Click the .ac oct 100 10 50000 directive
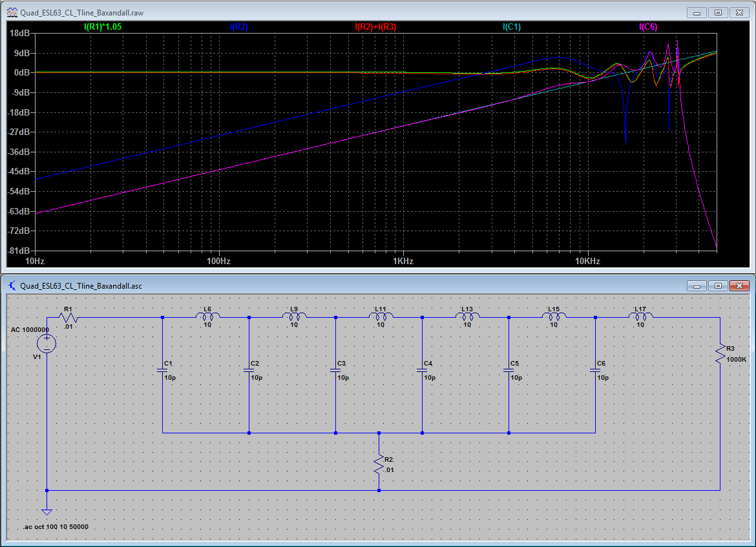 coord(56,527)
